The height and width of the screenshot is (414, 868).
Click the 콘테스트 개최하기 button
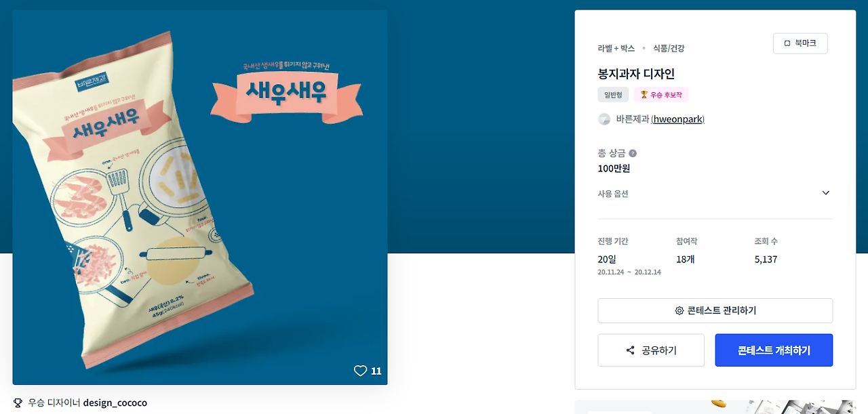(x=774, y=350)
